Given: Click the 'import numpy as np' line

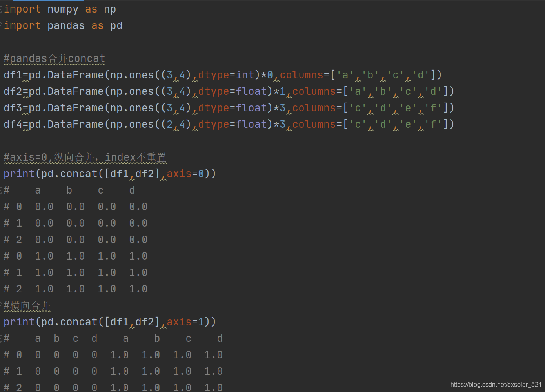Looking at the screenshot, I should tap(60, 9).
